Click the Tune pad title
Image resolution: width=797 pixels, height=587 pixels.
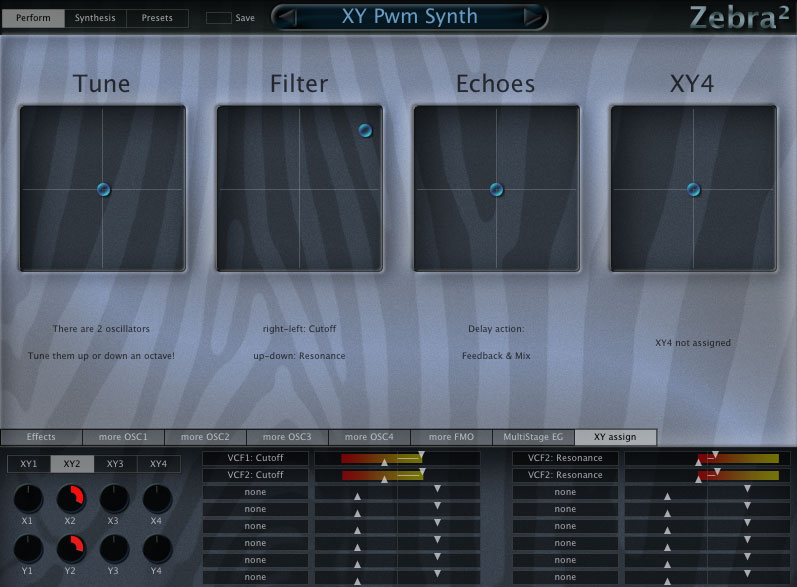[x=102, y=84]
